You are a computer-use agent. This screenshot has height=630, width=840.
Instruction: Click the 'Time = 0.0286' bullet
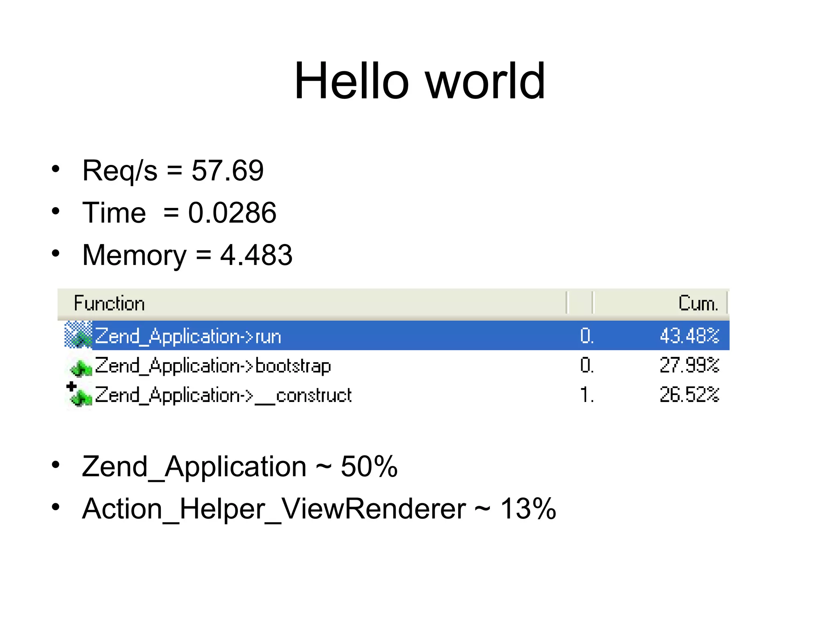pyautogui.click(x=179, y=213)
